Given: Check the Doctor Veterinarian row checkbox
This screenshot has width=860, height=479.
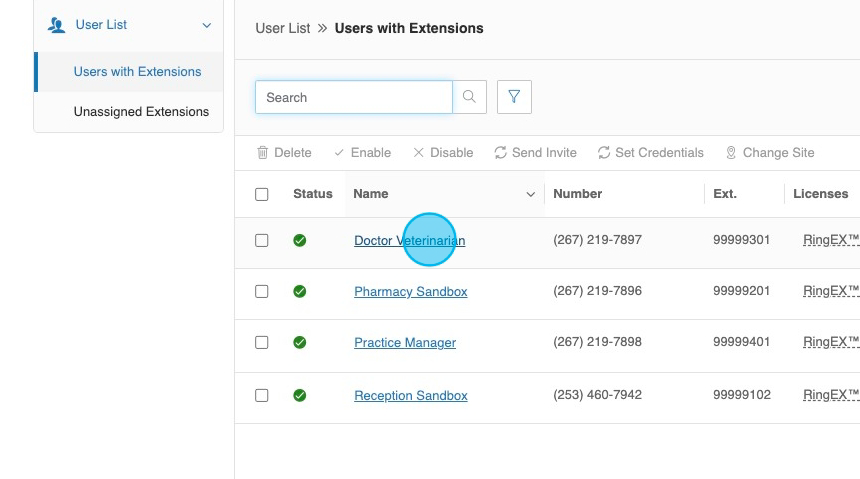Looking at the screenshot, I should pos(262,241).
